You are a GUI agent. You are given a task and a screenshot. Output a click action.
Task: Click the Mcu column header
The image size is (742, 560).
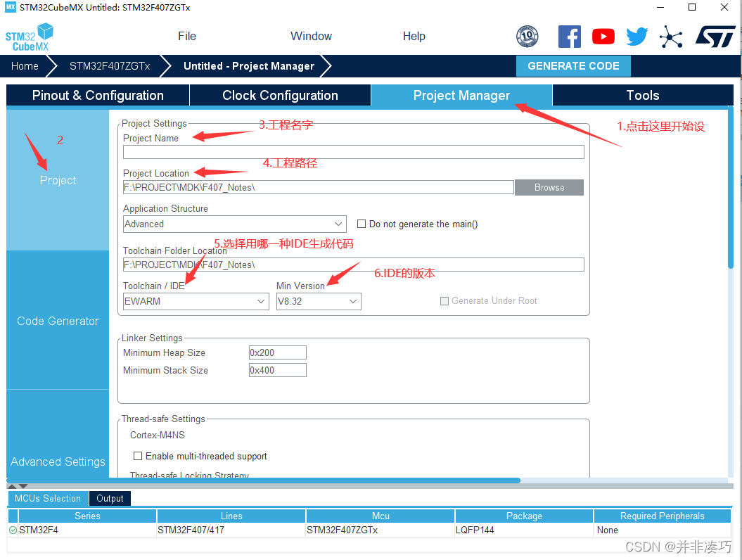(380, 516)
